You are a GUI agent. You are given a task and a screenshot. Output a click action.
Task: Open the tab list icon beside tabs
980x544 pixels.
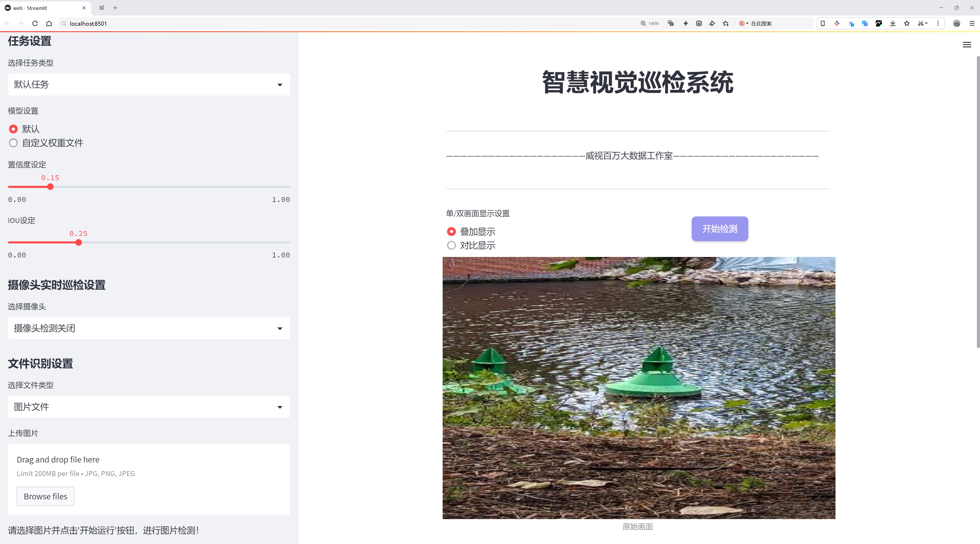click(101, 8)
